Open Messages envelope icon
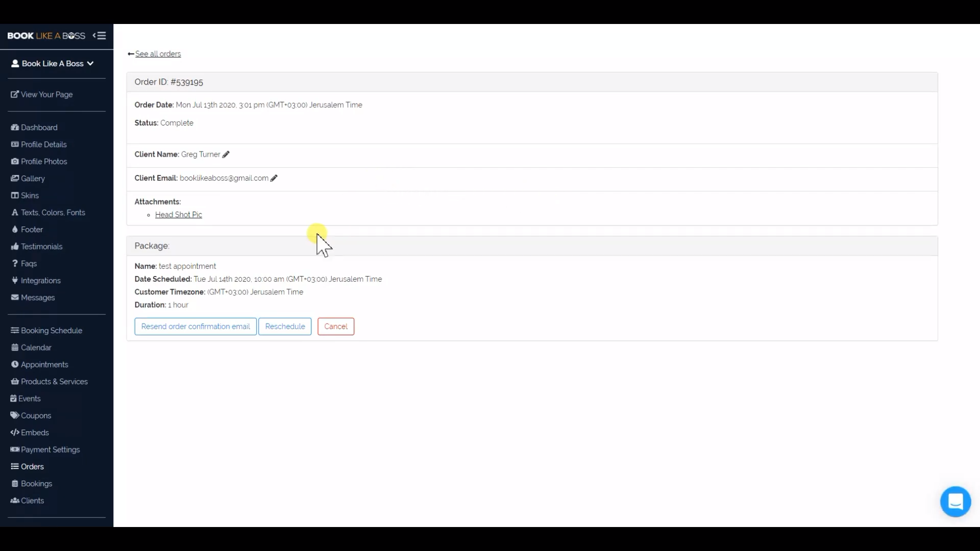 point(15,297)
